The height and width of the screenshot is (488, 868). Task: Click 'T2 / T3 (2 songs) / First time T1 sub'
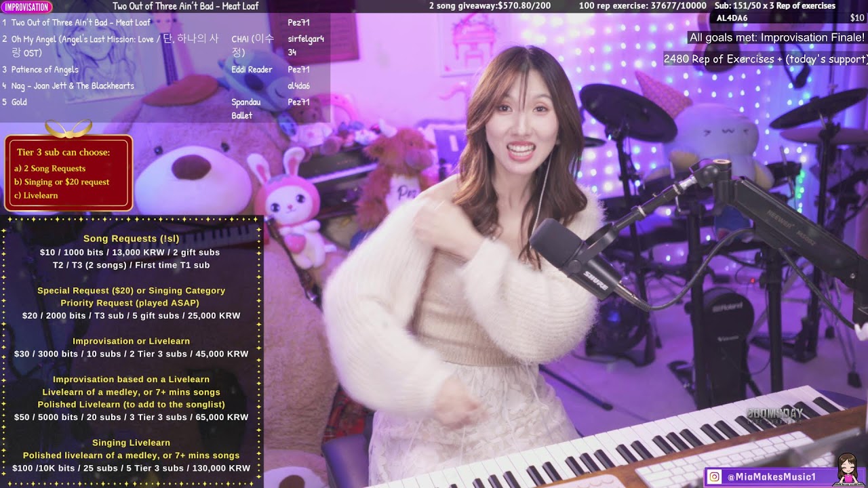point(131,265)
